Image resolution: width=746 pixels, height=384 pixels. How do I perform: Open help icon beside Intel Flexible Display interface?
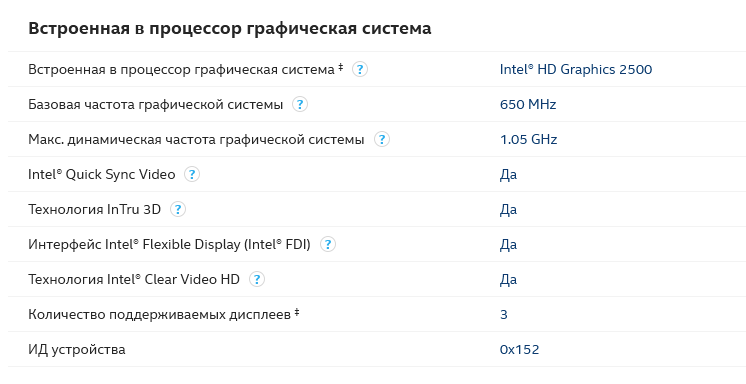tap(327, 245)
